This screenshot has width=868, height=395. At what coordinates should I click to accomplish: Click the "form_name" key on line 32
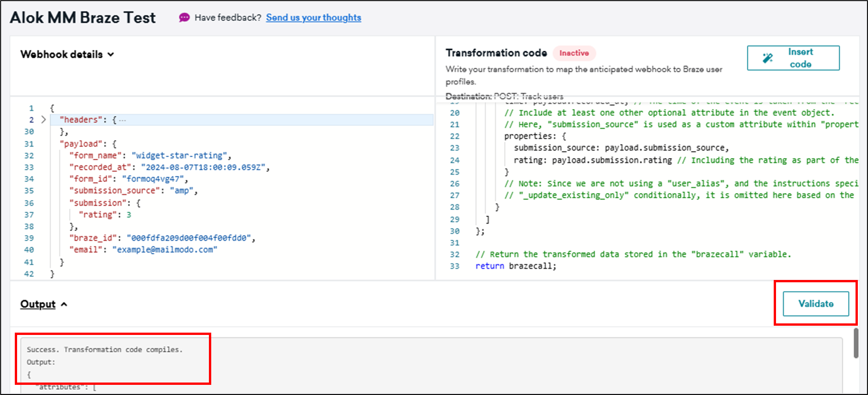point(95,155)
